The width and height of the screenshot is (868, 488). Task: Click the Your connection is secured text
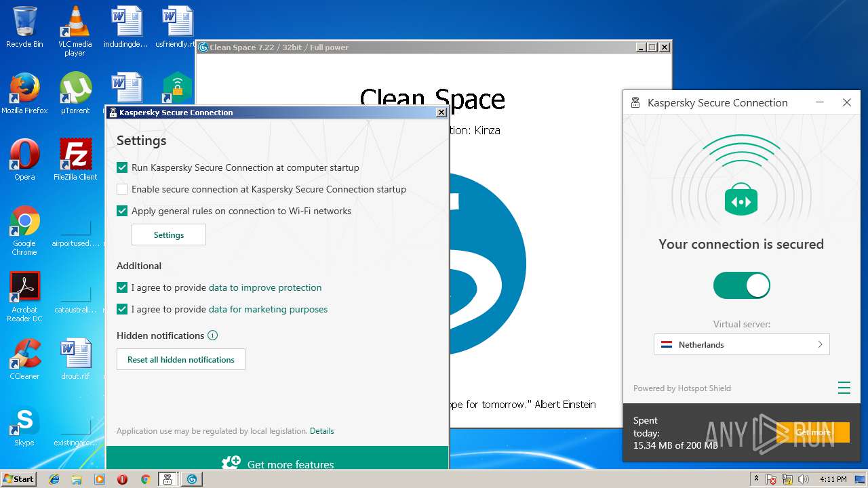(741, 244)
